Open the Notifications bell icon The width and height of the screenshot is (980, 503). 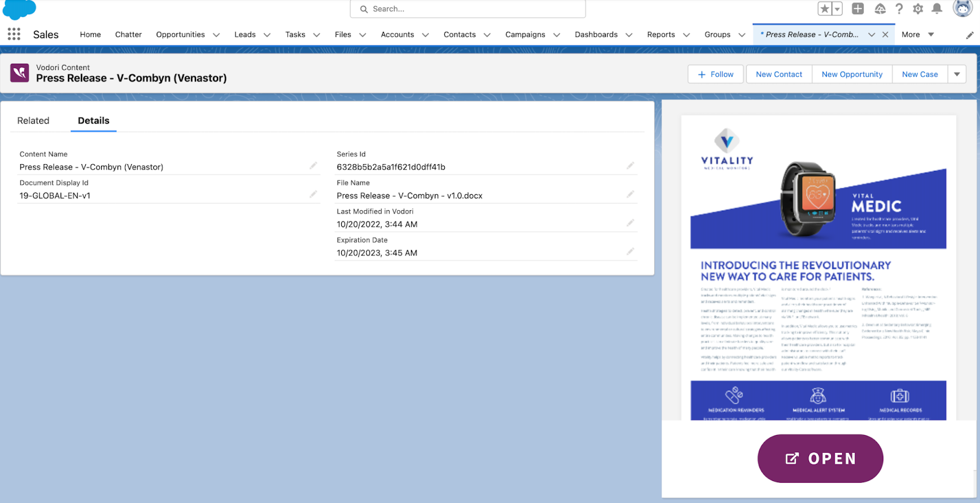click(937, 9)
